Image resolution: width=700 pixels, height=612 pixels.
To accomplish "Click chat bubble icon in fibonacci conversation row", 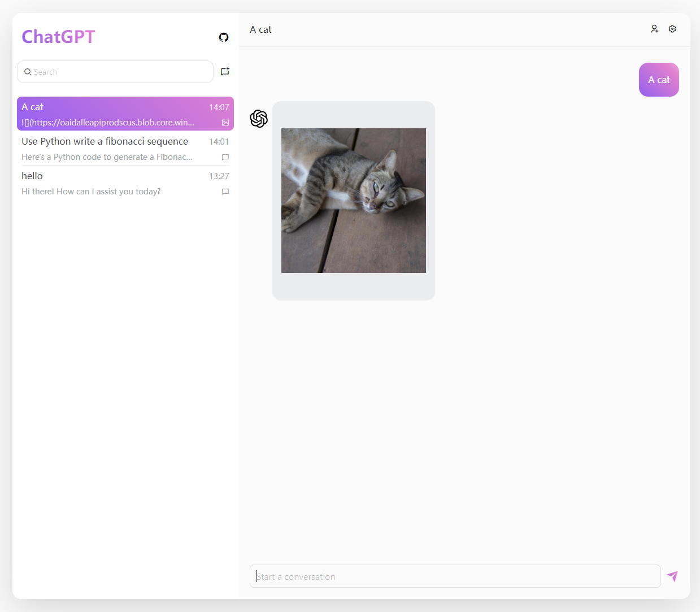I will (x=225, y=157).
